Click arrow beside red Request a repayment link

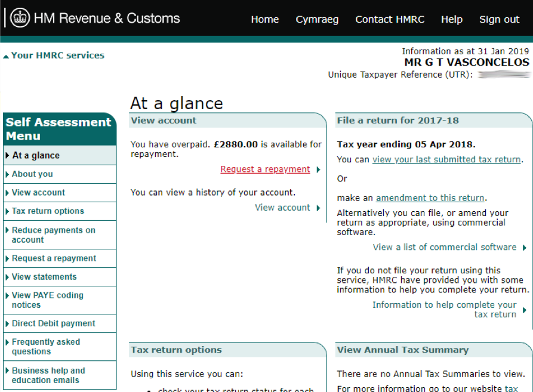318,169
